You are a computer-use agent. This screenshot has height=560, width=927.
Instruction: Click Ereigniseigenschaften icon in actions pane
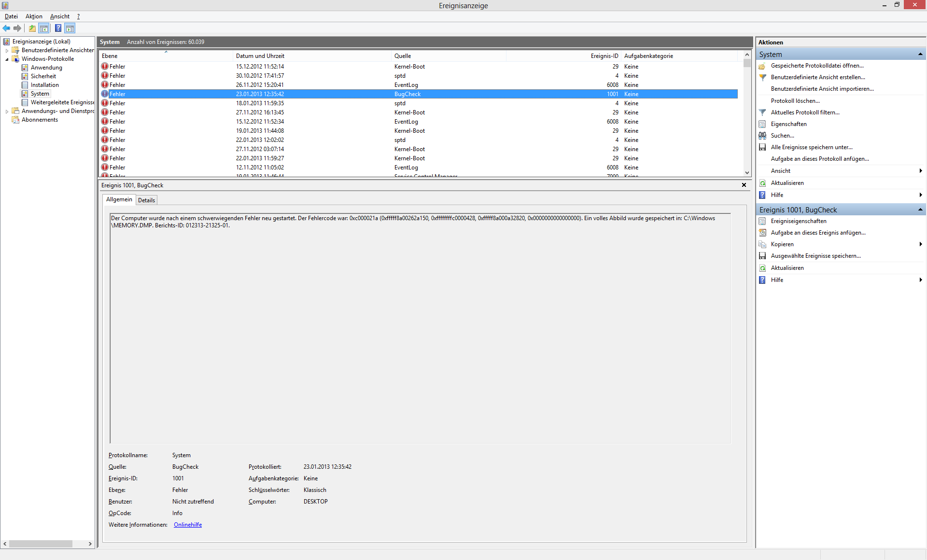762,221
